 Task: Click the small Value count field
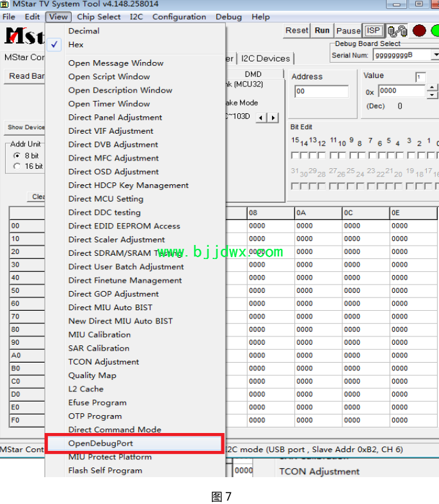click(x=420, y=77)
